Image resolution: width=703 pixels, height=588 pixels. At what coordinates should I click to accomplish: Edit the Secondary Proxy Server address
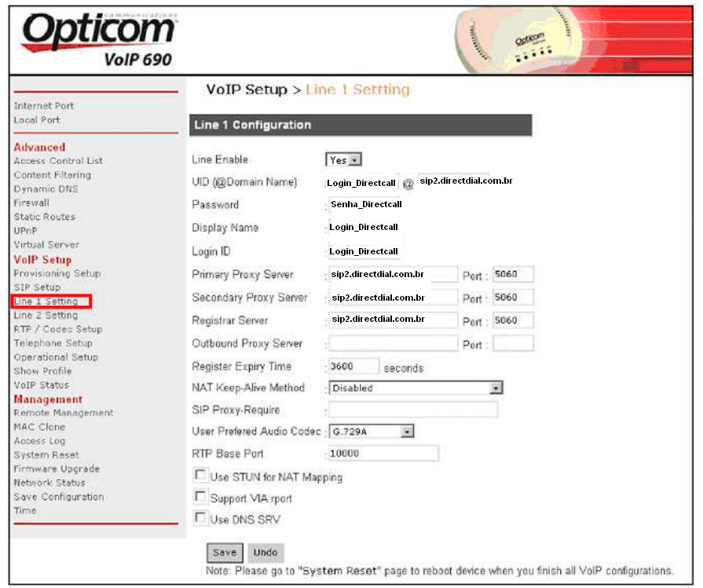pos(393,297)
